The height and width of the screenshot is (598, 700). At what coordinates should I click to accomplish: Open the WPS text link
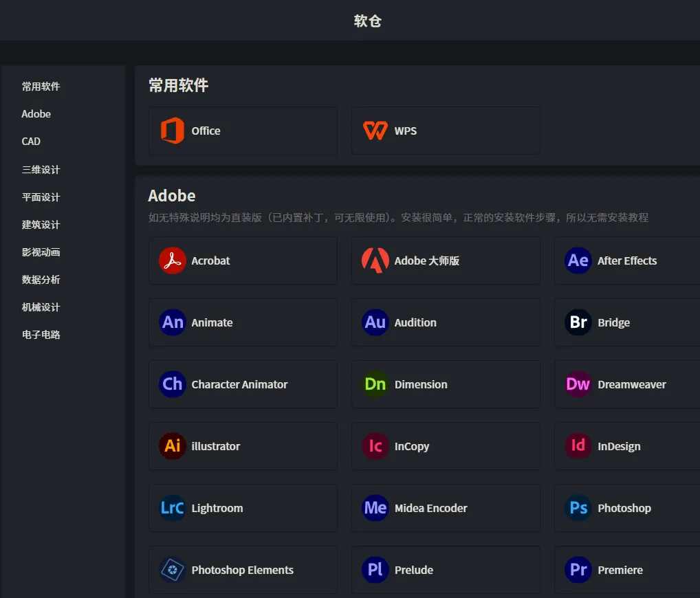tap(406, 131)
